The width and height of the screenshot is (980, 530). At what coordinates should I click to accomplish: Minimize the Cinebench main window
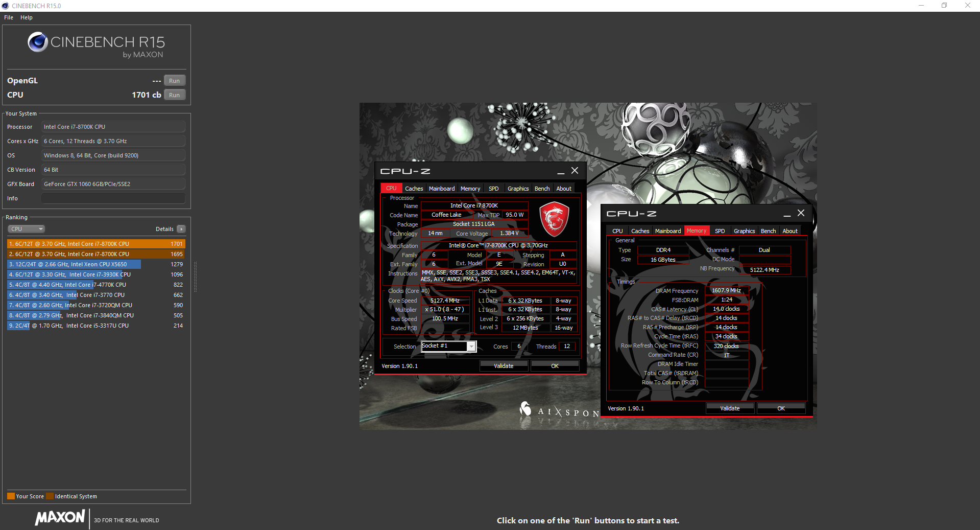[921, 6]
